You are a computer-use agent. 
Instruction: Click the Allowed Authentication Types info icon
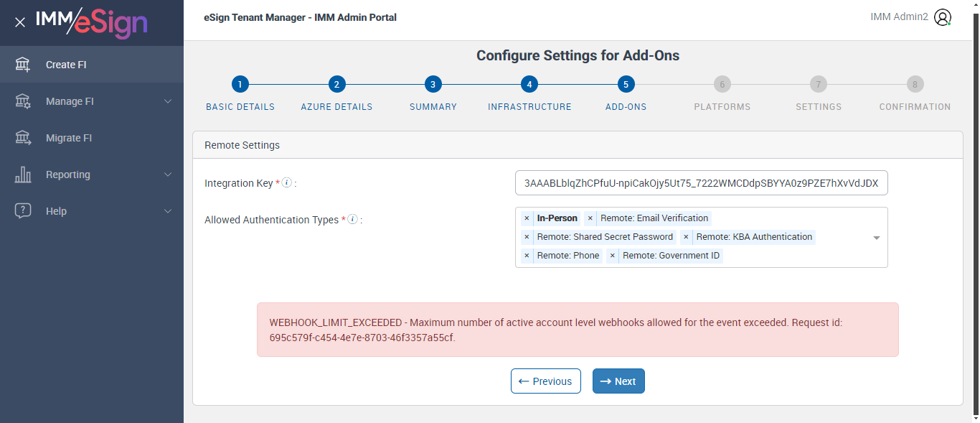pyautogui.click(x=352, y=220)
